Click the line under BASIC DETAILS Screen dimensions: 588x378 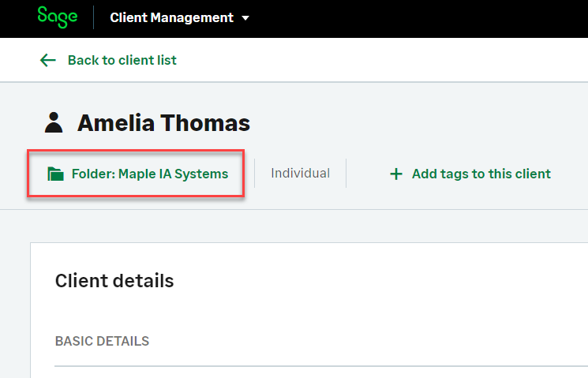pyautogui.click(x=316, y=366)
